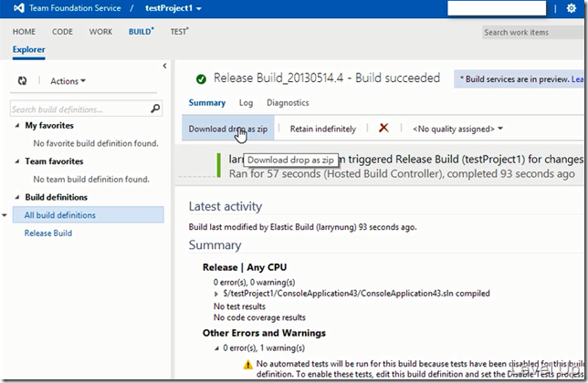
Task: Click the green build succeeded checkmark icon
Action: pyautogui.click(x=201, y=79)
